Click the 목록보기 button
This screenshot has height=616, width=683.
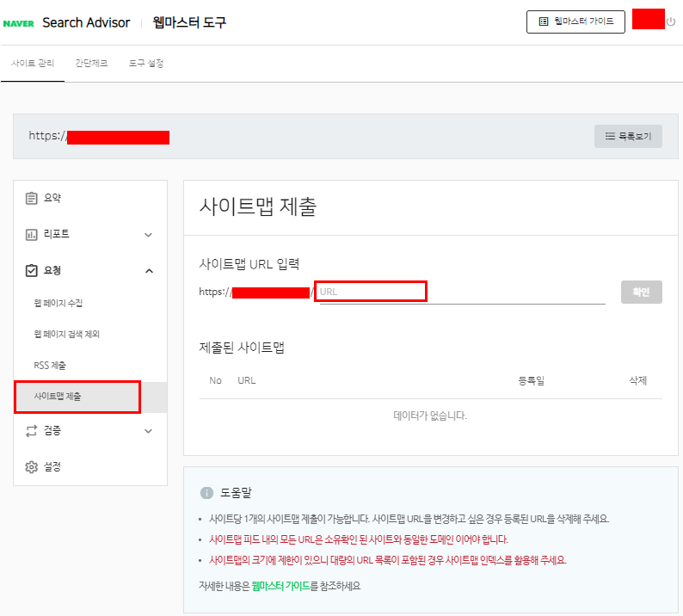click(628, 136)
